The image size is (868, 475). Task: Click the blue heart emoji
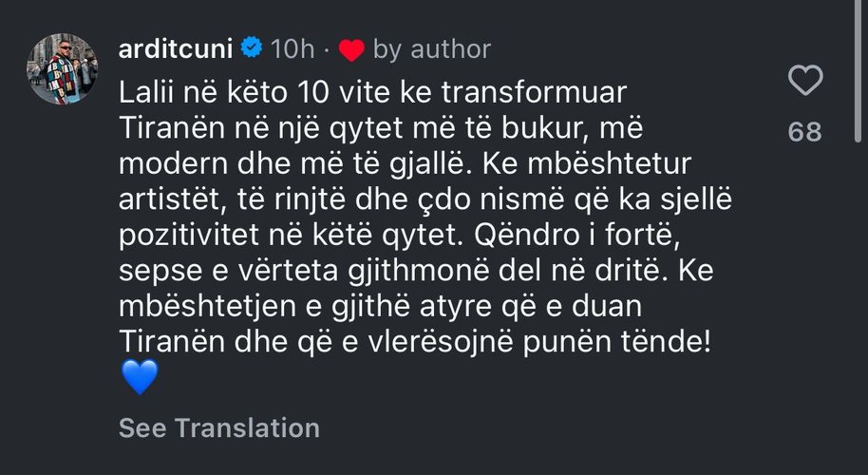click(x=139, y=380)
